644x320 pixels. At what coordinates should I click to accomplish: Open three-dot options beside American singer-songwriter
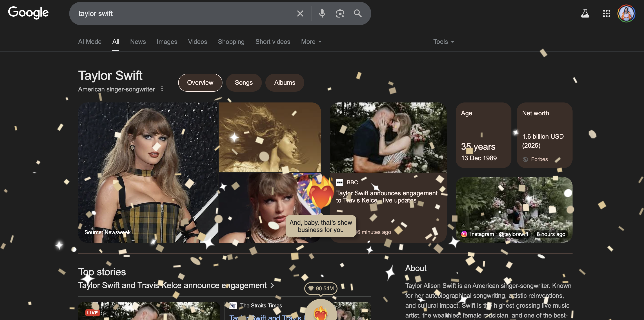click(162, 89)
